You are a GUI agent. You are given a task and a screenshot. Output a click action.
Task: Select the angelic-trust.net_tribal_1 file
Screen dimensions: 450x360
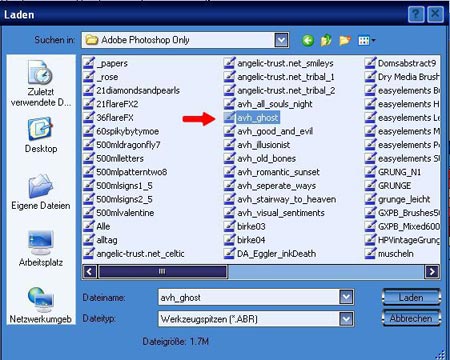(279, 77)
